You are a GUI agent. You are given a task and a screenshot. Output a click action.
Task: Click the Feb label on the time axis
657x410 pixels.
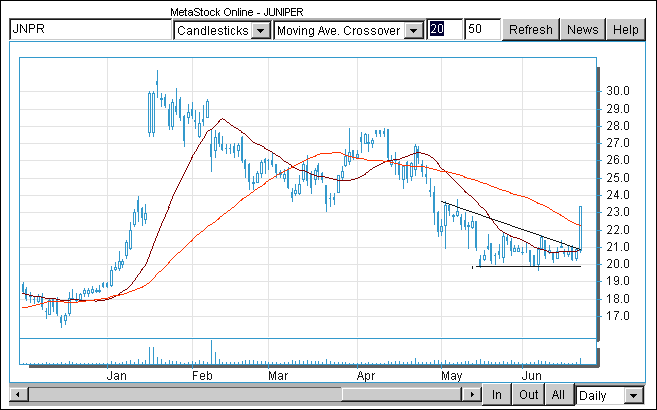tap(202, 375)
